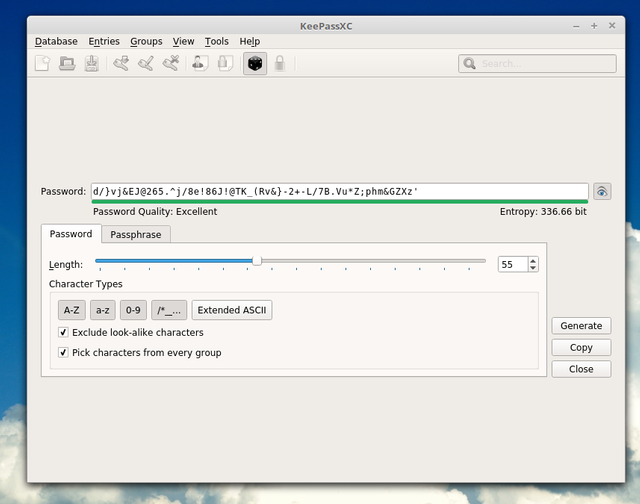Viewport: 640px width, 504px height.
Task: Toggle a-z lowercase character type
Action: coord(102,310)
